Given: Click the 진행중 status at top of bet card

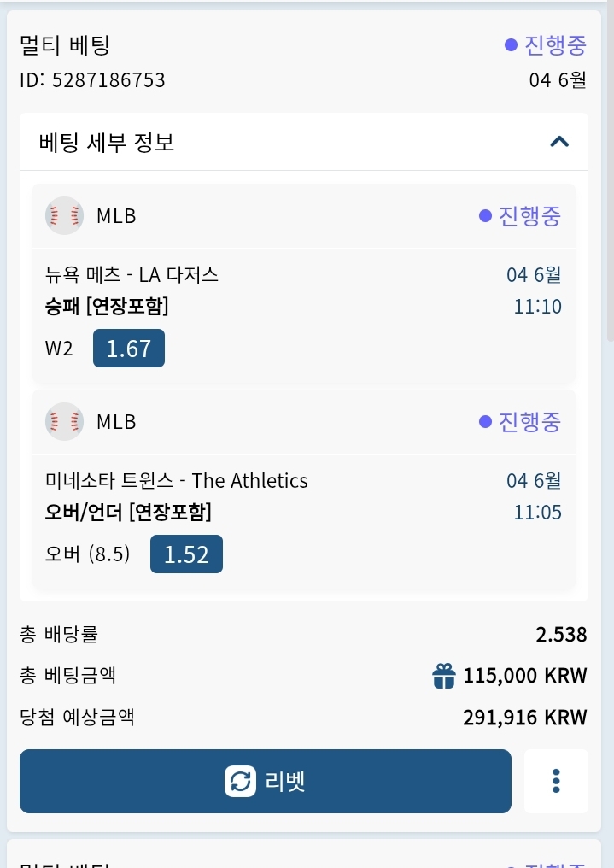Looking at the screenshot, I should pos(546,44).
